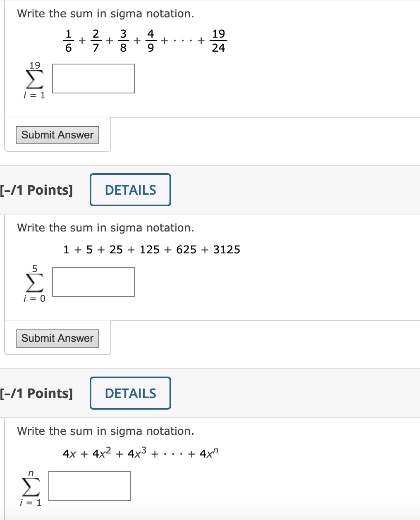Click the sigma symbol with upper limit n
This screenshot has width=420, height=520.
[30, 487]
